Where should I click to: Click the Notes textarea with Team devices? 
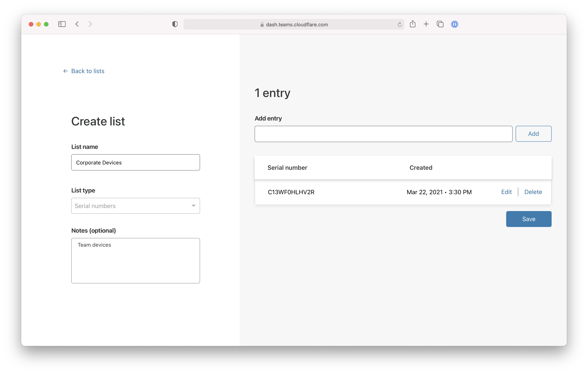pos(135,261)
